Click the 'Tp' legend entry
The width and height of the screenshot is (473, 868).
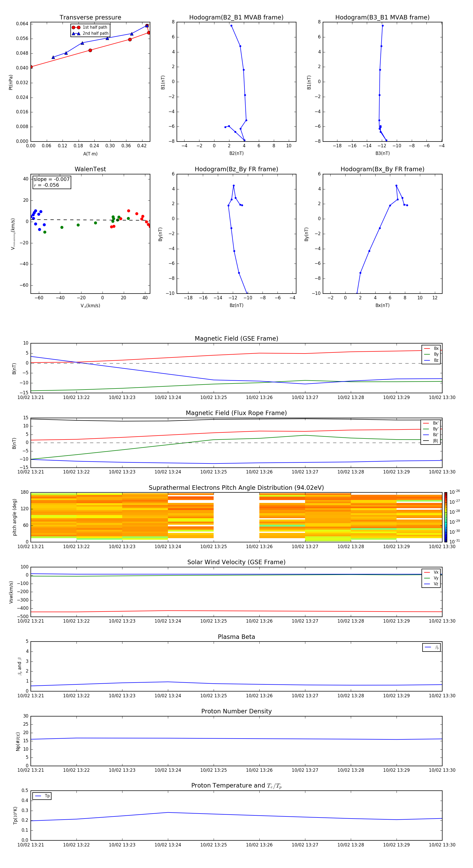42,796
